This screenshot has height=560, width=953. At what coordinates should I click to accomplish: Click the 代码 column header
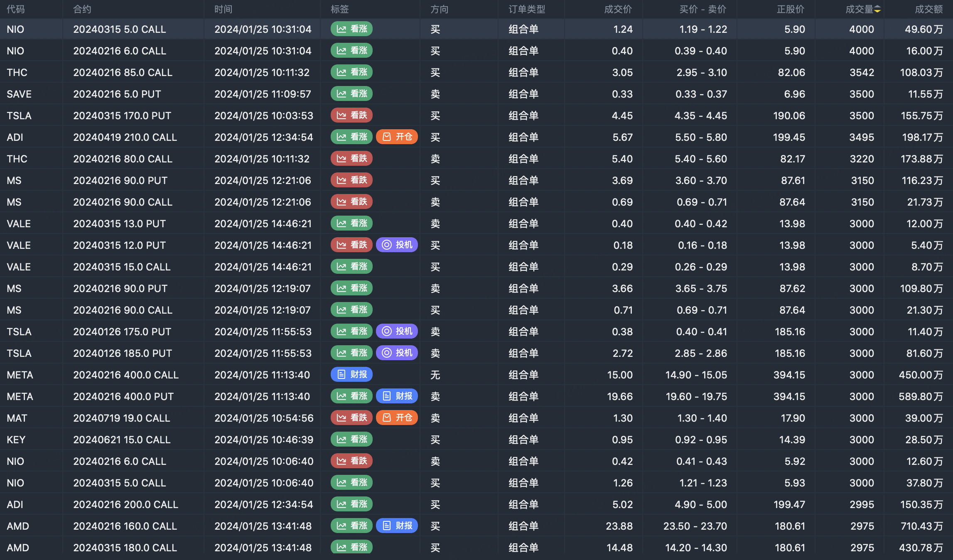pos(16,10)
